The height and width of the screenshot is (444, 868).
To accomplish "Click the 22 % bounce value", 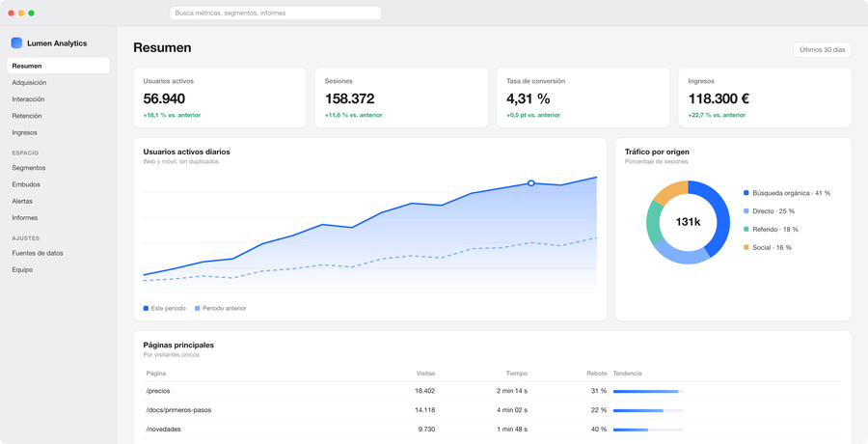I will pyautogui.click(x=598, y=410).
